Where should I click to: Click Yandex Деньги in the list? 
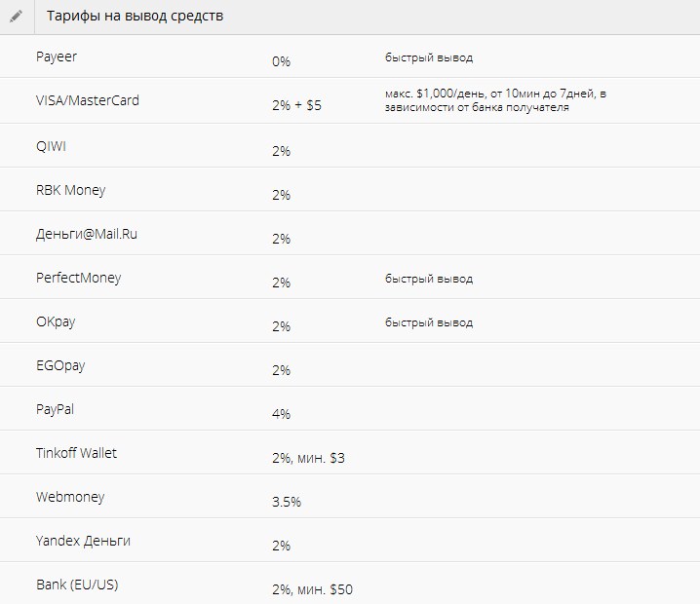click(x=83, y=541)
